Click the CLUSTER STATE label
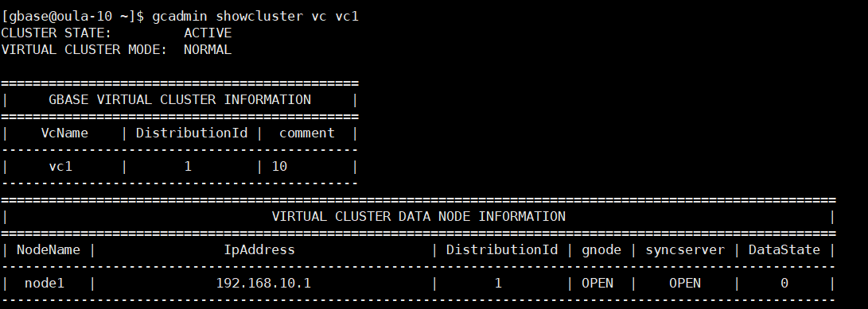Viewport: 868px width, 309px height. (x=56, y=33)
